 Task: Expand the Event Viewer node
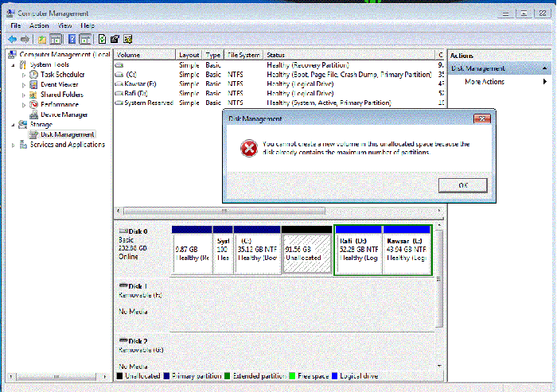point(24,85)
